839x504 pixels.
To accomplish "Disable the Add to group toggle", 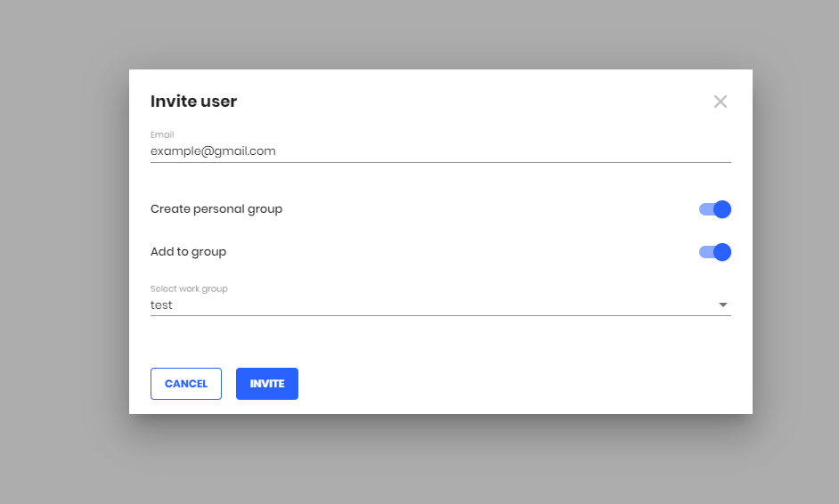I will click(715, 252).
